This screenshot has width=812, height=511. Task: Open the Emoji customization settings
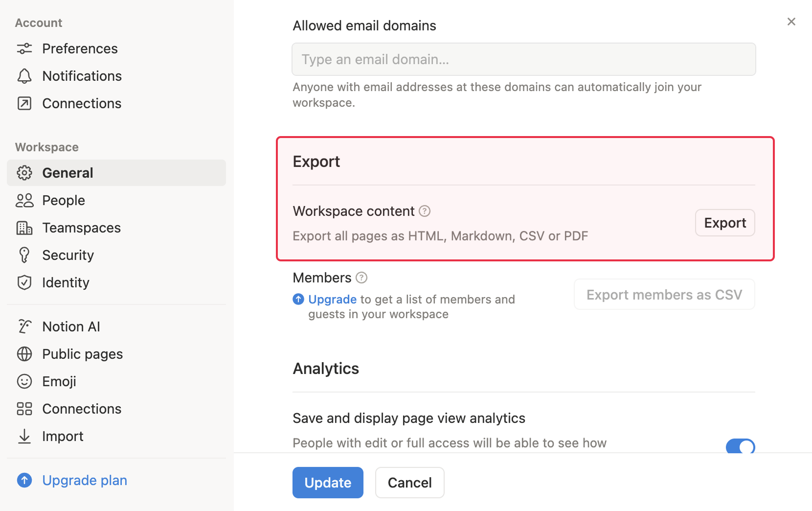point(59,381)
